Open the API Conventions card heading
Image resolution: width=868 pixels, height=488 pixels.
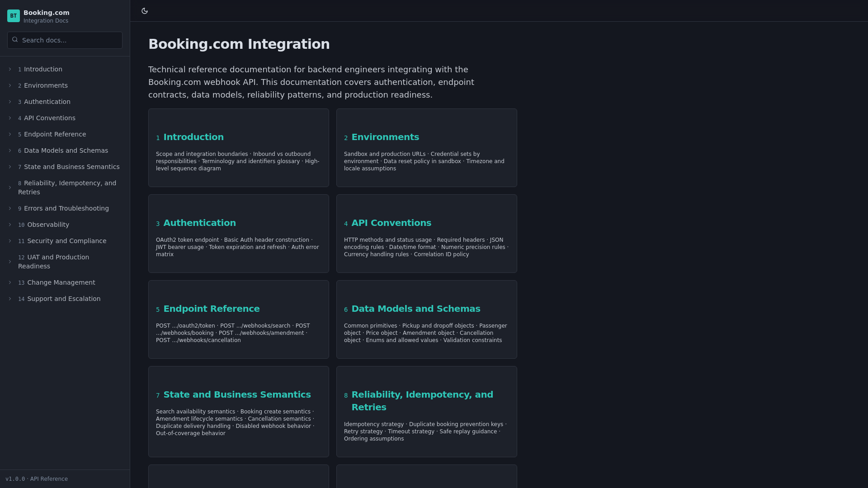pyautogui.click(x=392, y=223)
